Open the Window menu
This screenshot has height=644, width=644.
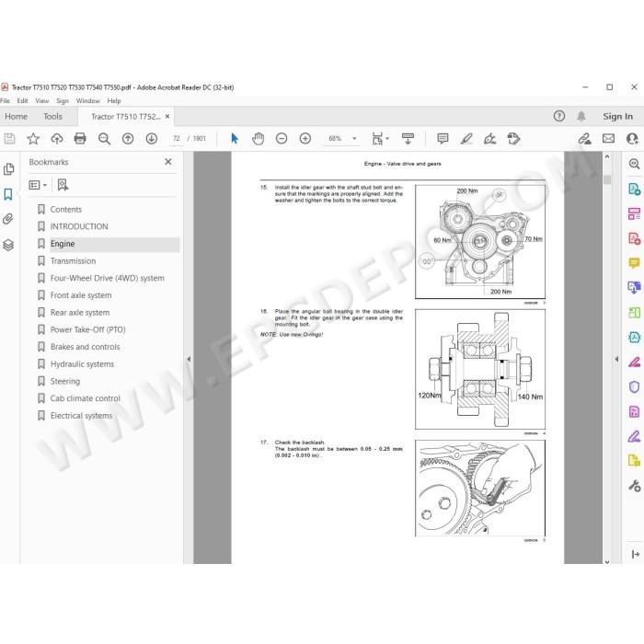(x=88, y=101)
